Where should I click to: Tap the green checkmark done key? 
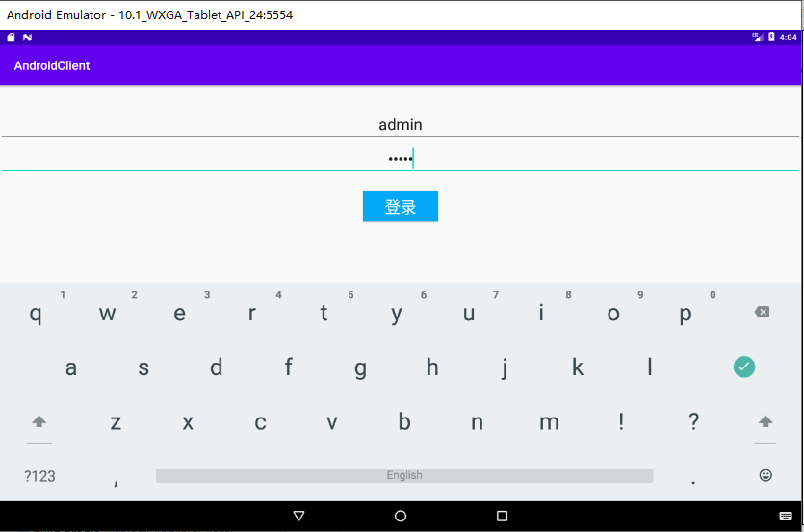tap(744, 367)
